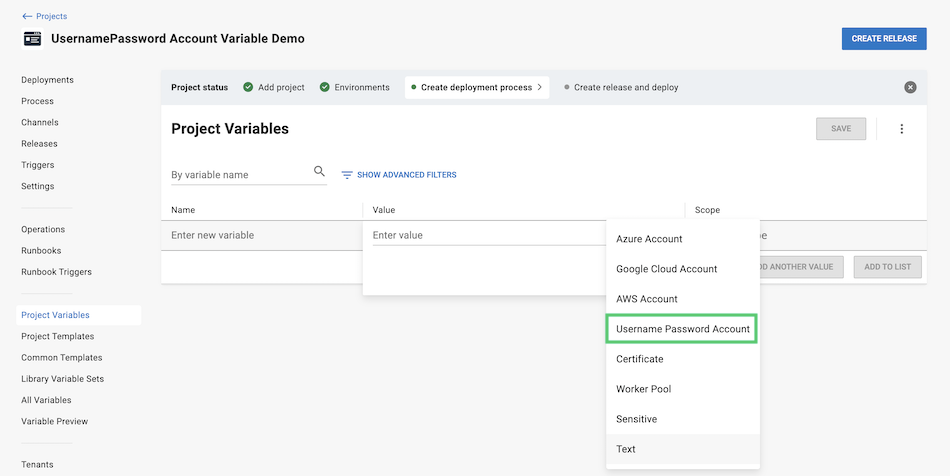Open Common Templates
This screenshot has width=950, height=476.
[x=62, y=357]
